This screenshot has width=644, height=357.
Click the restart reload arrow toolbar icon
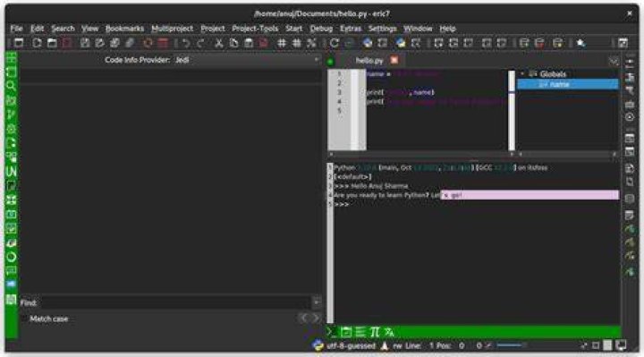[335, 43]
